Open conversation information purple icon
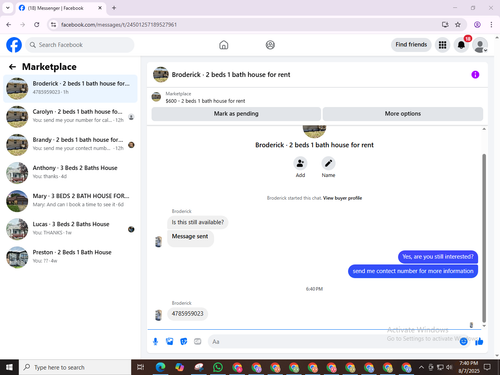This screenshot has width=500, height=375. pyautogui.click(x=475, y=75)
